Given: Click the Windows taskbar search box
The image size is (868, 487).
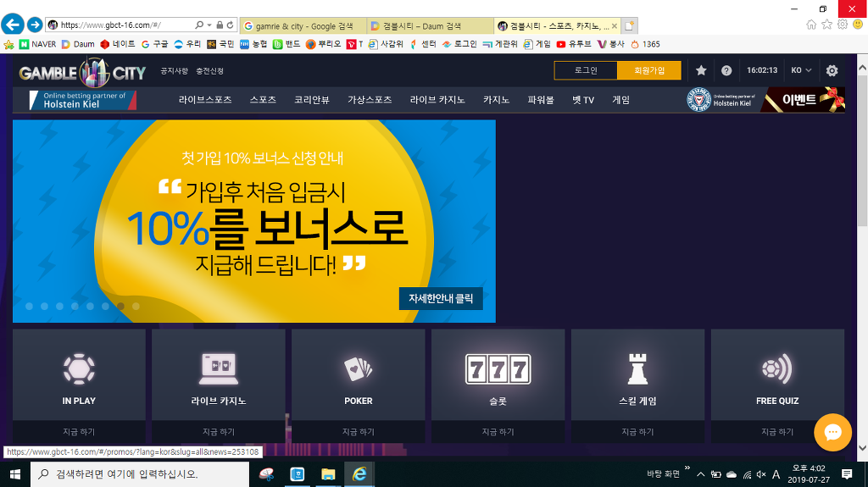Looking at the screenshot, I should tap(140, 474).
